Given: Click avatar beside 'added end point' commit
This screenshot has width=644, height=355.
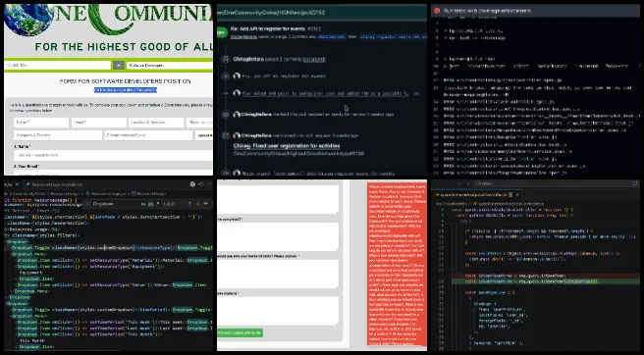Looking at the screenshot, I should tap(237, 93).
